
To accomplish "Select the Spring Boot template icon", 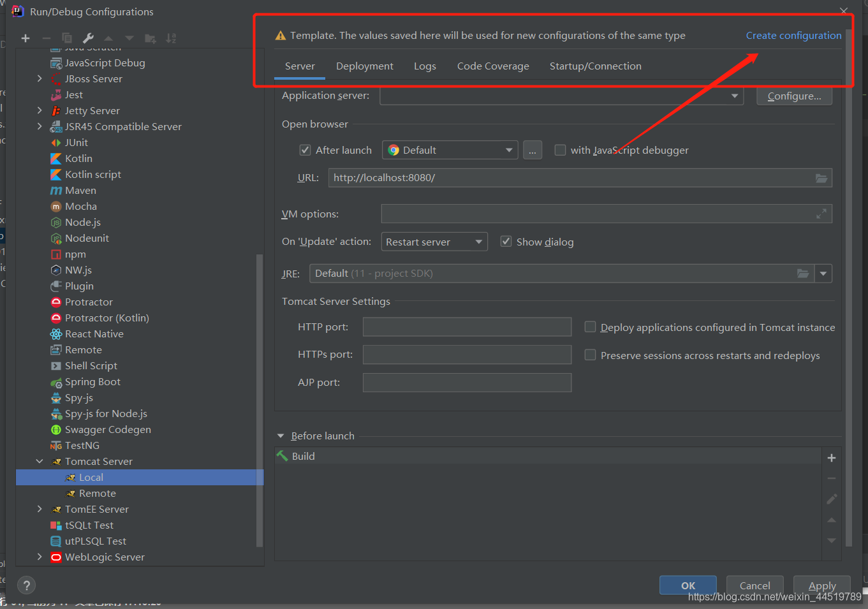I will (56, 382).
